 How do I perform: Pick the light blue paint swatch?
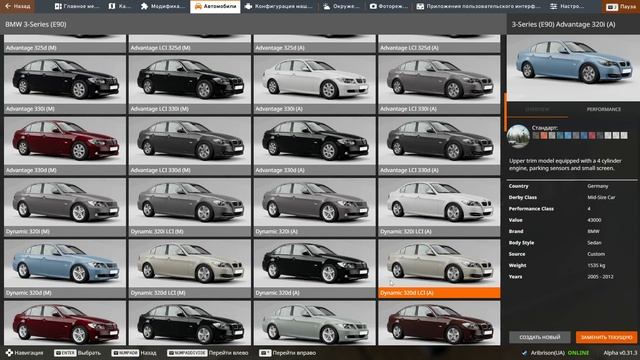click(x=568, y=136)
